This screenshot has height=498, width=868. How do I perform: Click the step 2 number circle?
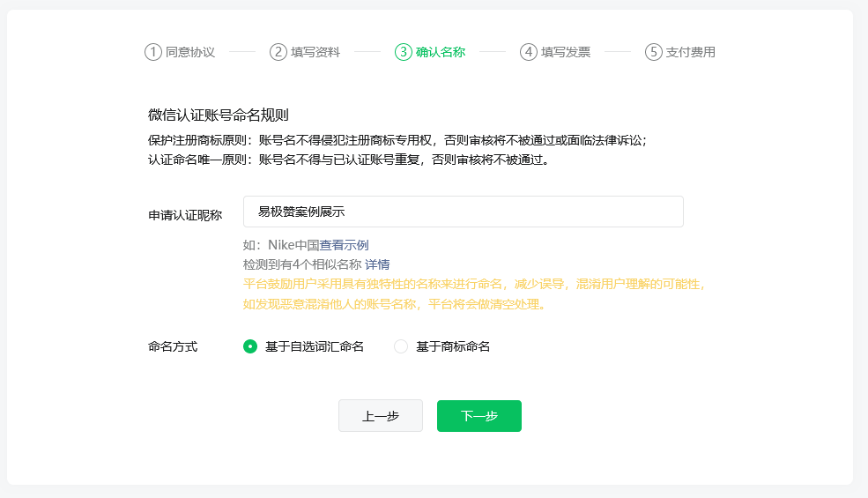click(x=278, y=52)
